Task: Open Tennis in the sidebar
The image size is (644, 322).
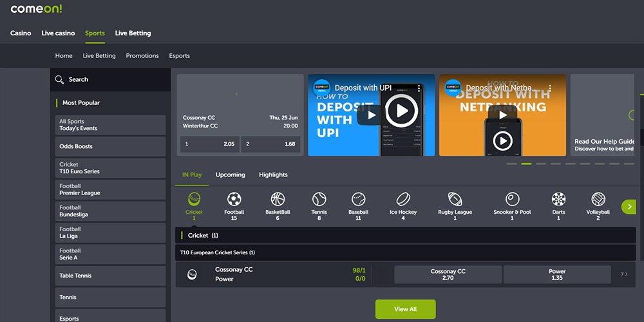Action: click(x=110, y=298)
